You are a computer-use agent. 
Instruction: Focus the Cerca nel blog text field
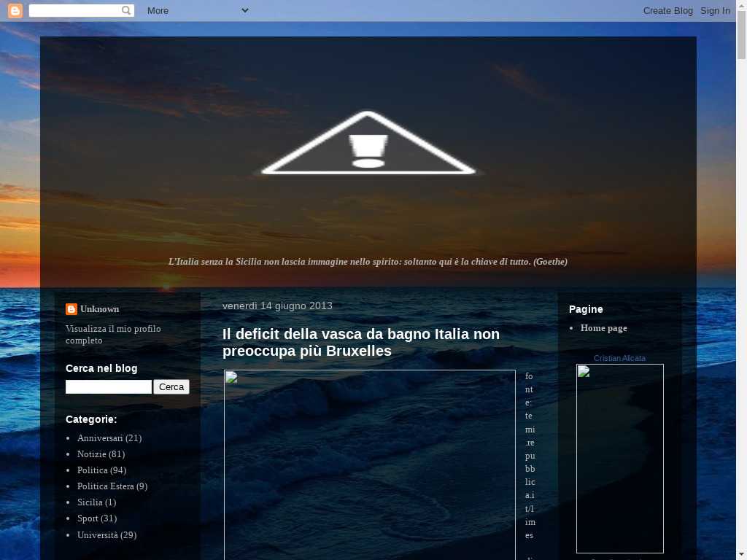(109, 387)
